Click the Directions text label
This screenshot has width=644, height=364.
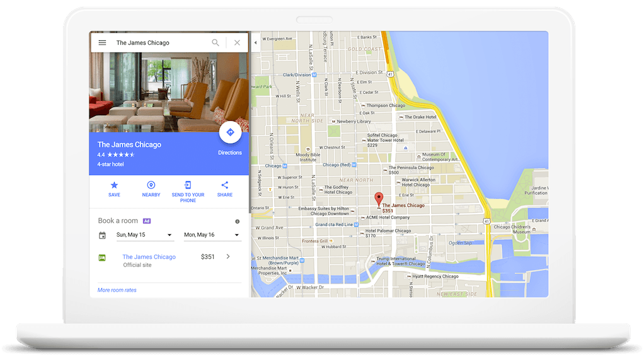coord(230,152)
